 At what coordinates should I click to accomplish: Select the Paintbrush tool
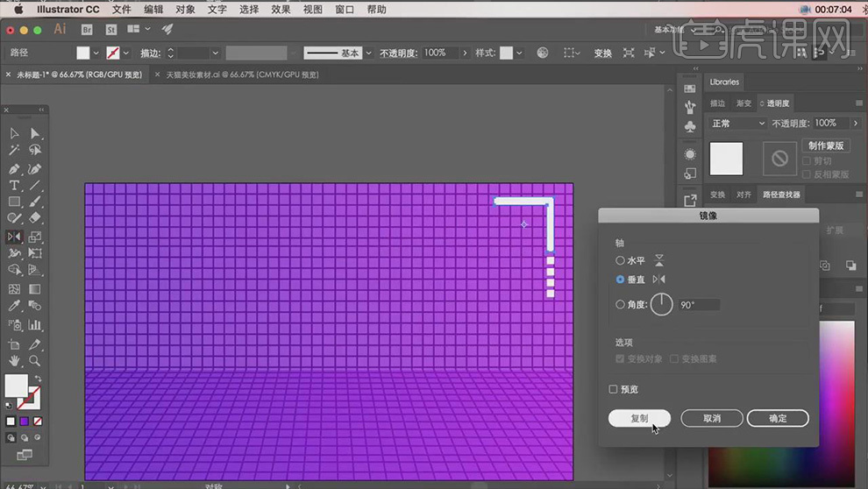(x=35, y=202)
